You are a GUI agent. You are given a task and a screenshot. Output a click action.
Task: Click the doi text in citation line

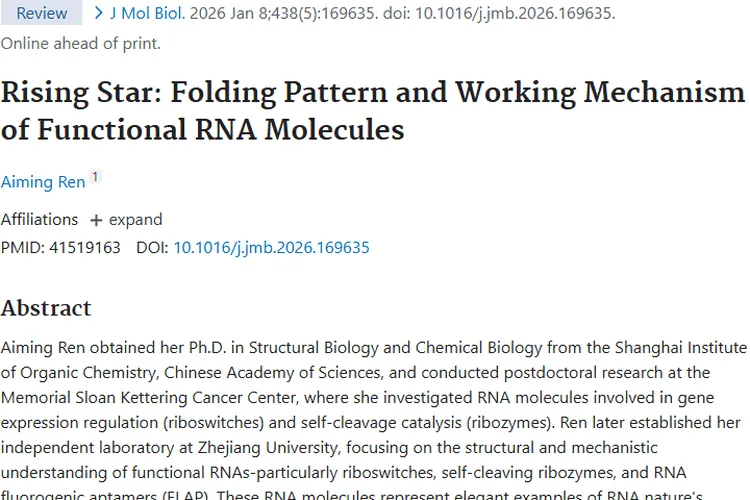400,14
